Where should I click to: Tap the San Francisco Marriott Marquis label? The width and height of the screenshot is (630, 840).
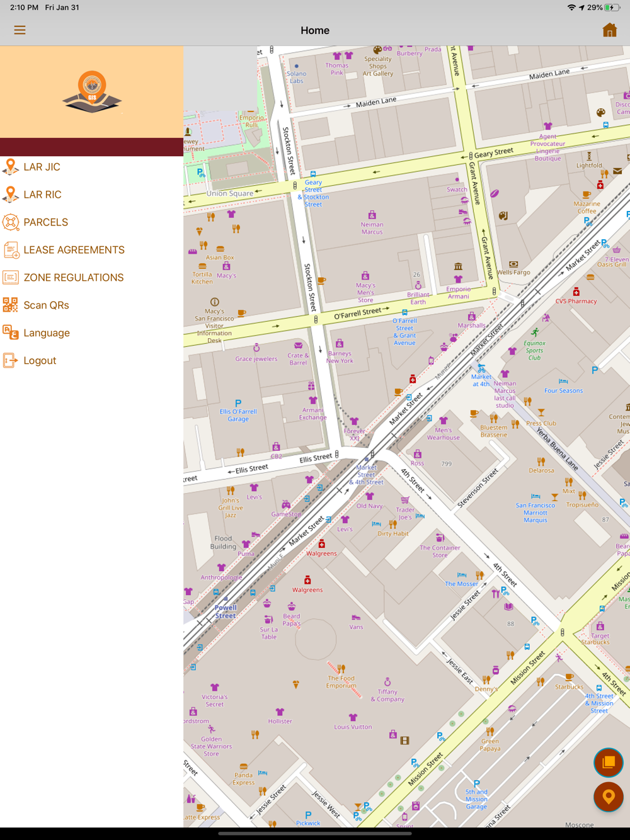(535, 513)
